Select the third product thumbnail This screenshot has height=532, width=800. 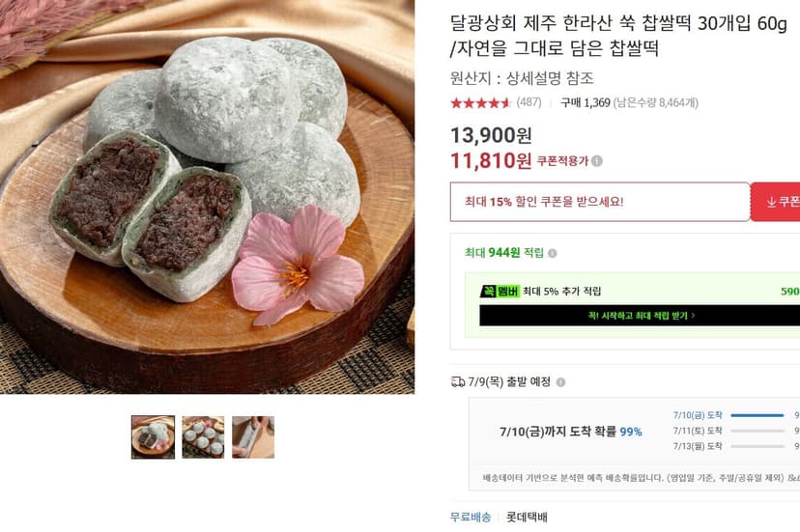click(x=253, y=437)
